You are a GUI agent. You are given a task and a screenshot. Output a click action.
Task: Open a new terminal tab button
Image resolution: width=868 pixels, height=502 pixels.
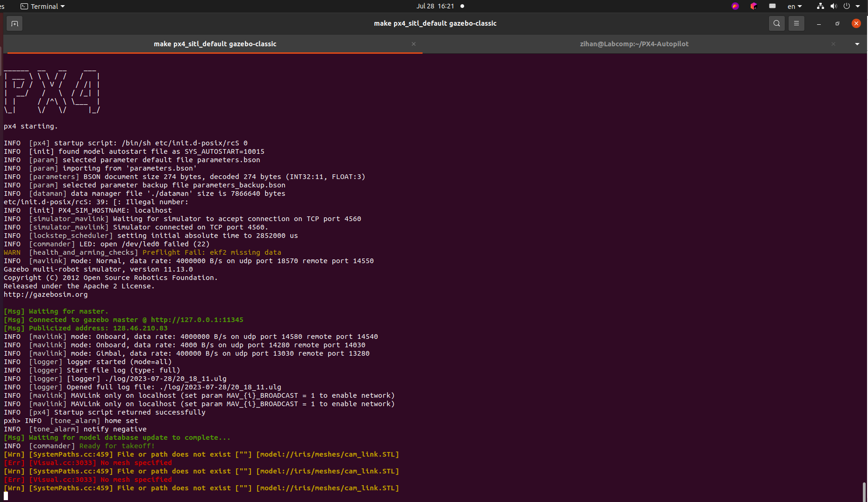pyautogui.click(x=14, y=23)
